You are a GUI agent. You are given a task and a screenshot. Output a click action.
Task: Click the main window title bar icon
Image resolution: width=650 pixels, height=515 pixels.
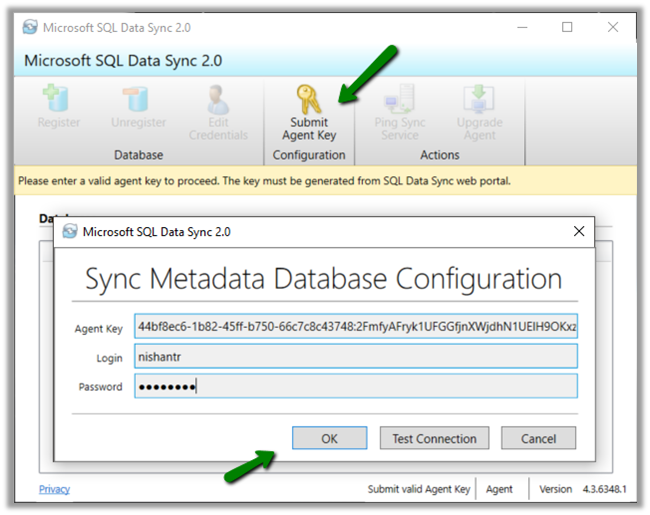[x=31, y=27]
